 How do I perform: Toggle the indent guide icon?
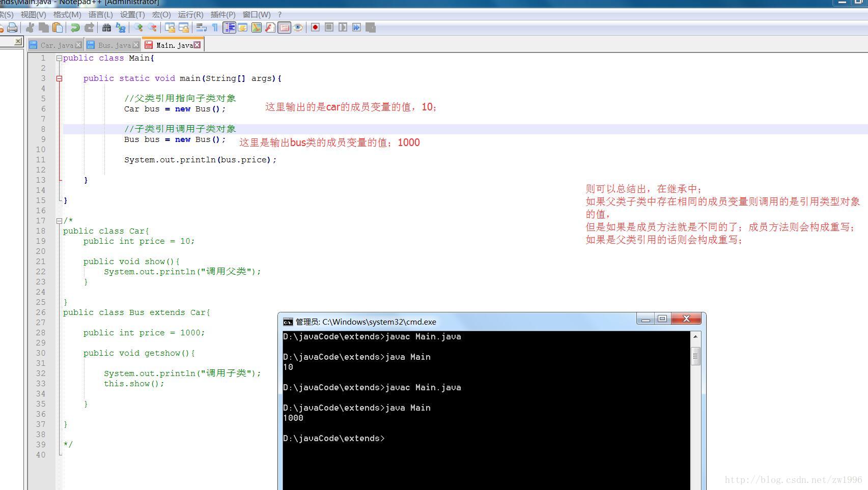pos(229,27)
